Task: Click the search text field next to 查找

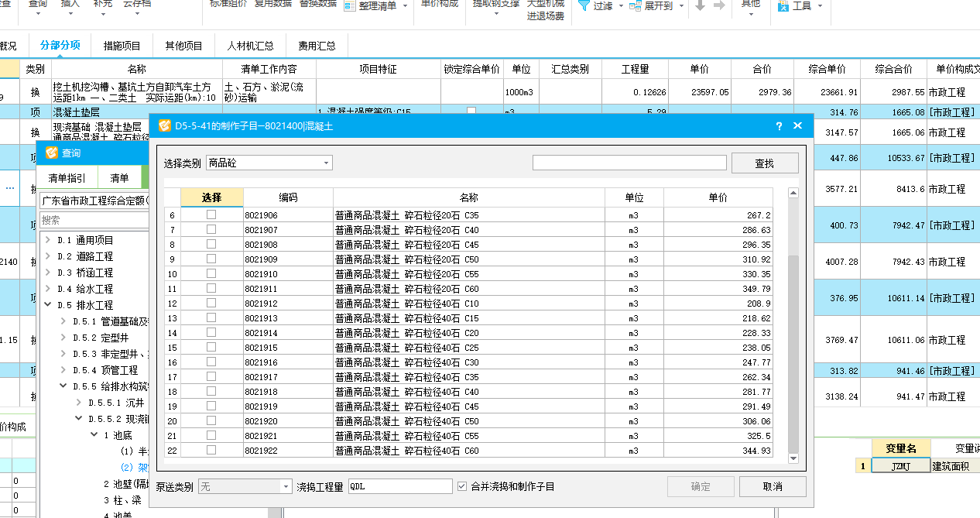Action: click(629, 163)
